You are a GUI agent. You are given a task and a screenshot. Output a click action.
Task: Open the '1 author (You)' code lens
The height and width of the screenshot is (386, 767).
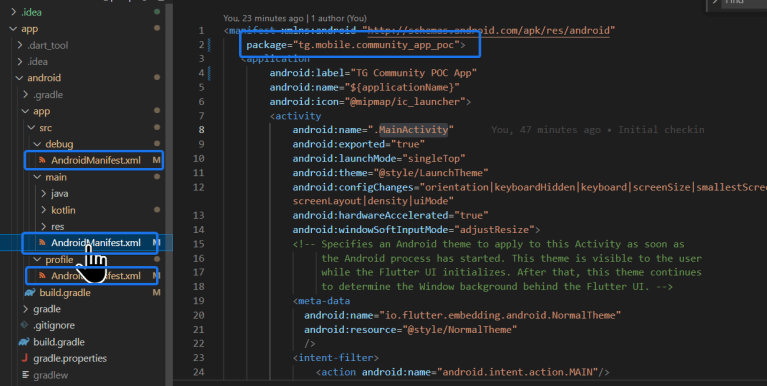pyautogui.click(x=338, y=18)
